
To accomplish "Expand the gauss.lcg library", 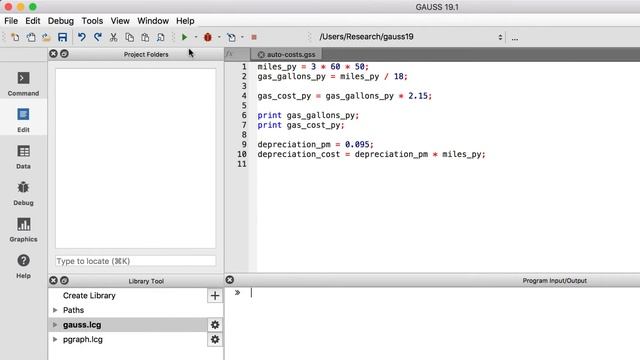I will pos(55,325).
